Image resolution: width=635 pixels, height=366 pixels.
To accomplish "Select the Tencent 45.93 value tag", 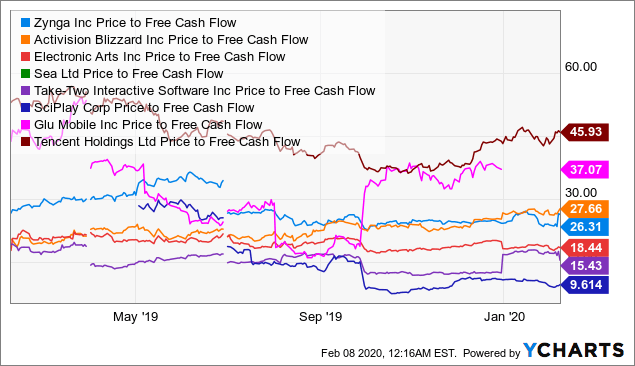I will tap(585, 132).
